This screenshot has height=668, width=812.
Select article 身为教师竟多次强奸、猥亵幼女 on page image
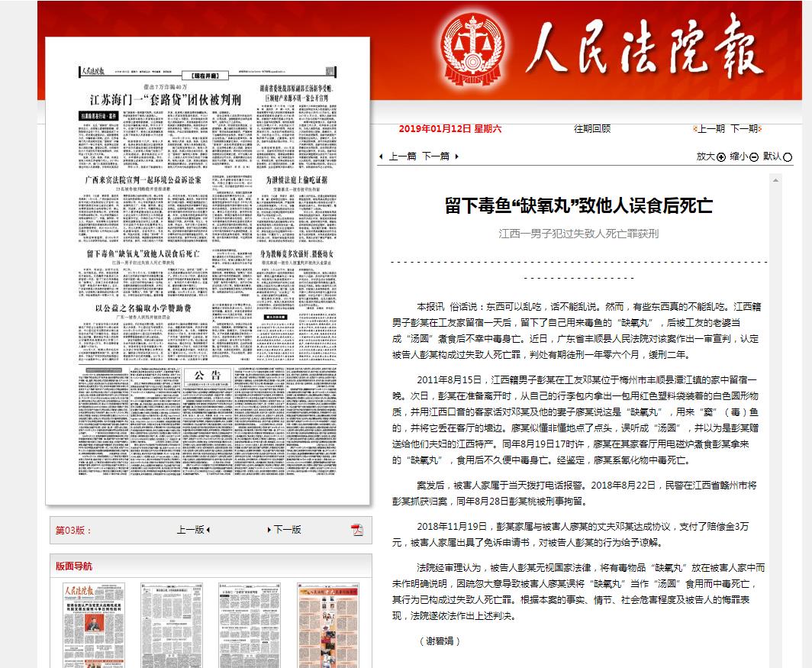297,254
